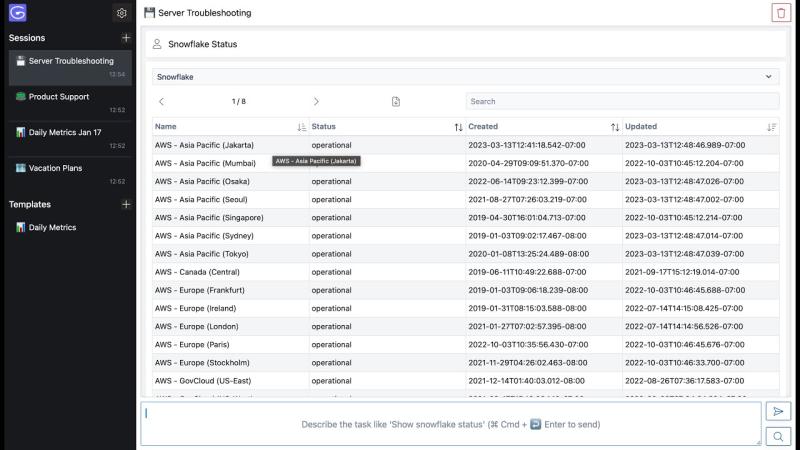Click the 1 / 8 page indicator
This screenshot has width=800, height=450.
[239, 102]
